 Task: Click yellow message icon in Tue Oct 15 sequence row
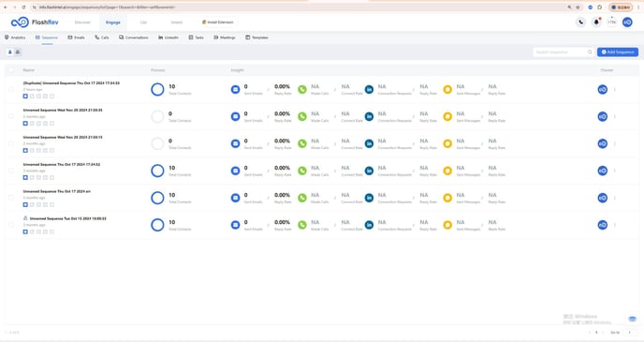click(447, 225)
